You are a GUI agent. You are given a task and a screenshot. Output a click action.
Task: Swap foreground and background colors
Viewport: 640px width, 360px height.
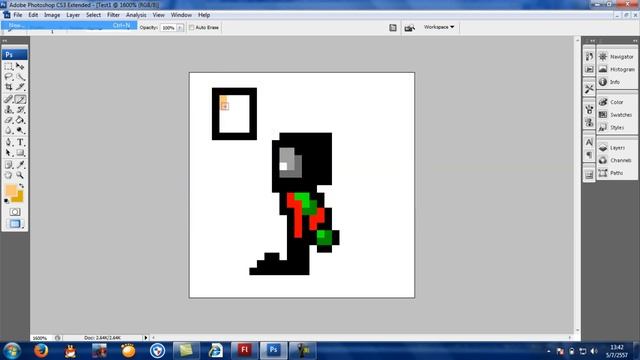tap(21, 186)
